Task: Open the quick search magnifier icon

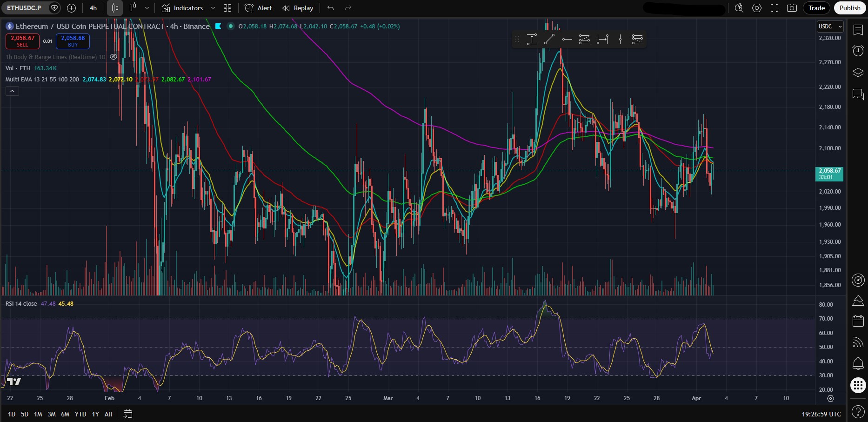Action: coord(738,8)
